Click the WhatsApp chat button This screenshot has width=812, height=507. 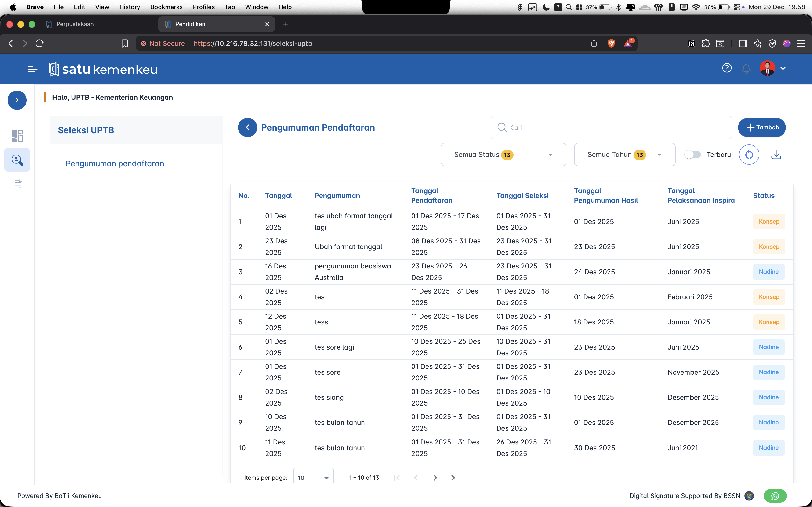tap(775, 496)
